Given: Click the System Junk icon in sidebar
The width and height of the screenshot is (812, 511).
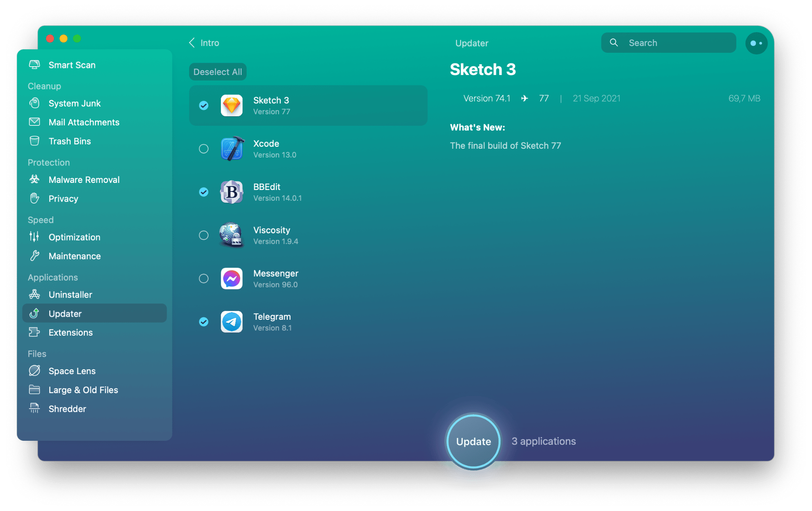Looking at the screenshot, I should (34, 103).
